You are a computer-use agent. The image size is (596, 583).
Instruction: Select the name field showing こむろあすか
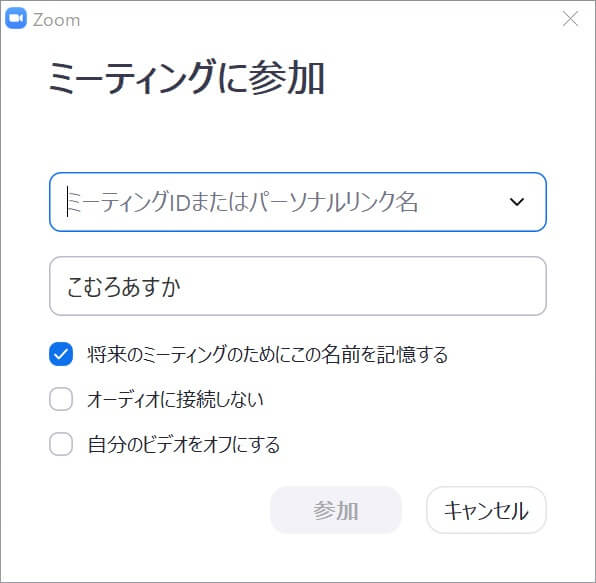tap(298, 286)
